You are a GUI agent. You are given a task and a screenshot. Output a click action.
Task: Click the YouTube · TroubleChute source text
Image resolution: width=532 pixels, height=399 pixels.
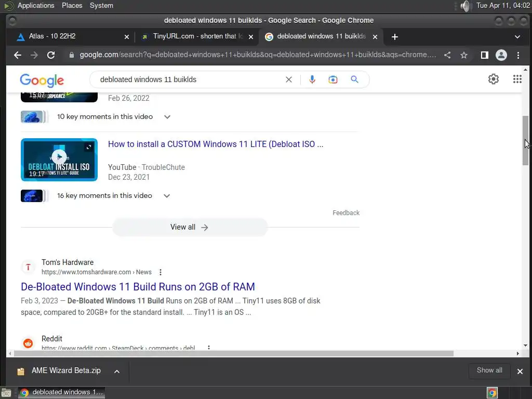[x=146, y=167]
